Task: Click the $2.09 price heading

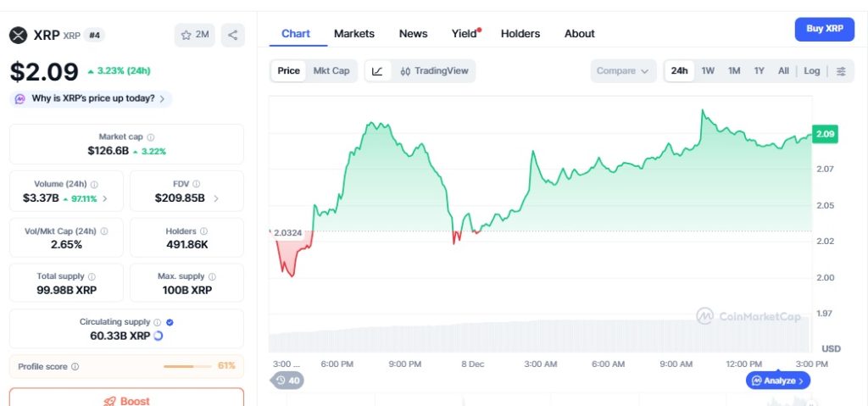Action: [x=44, y=72]
